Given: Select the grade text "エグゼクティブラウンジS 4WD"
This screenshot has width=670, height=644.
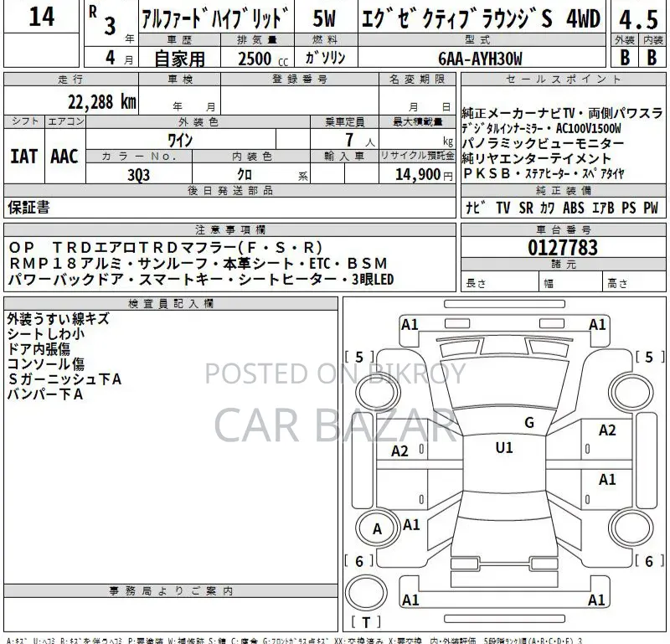Looking at the screenshot, I should 481,18.
